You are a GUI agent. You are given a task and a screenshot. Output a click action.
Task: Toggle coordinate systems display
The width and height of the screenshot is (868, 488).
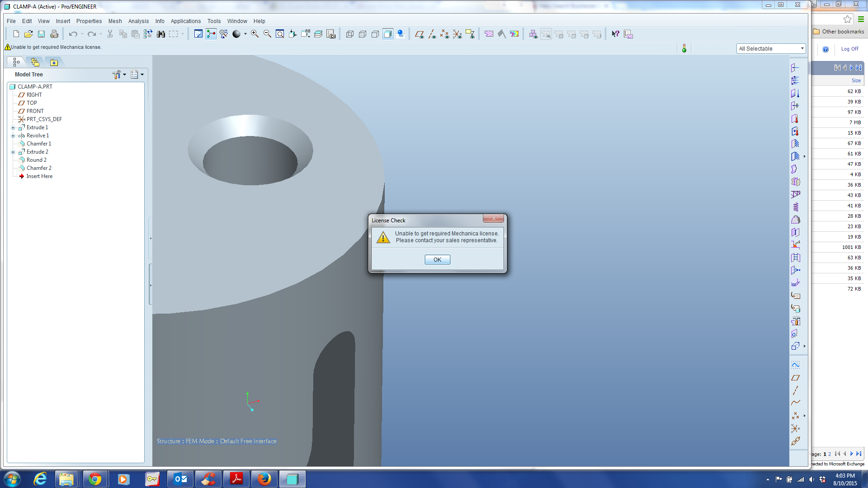pyautogui.click(x=457, y=34)
